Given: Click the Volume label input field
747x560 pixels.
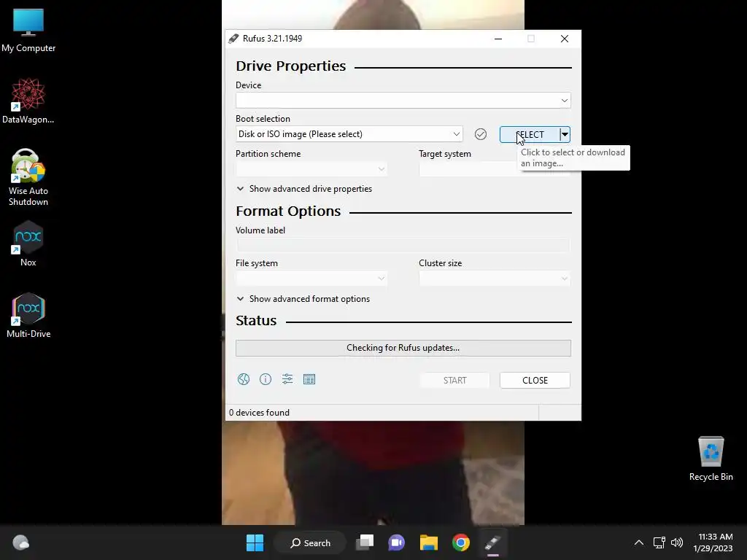Looking at the screenshot, I should click(403, 245).
